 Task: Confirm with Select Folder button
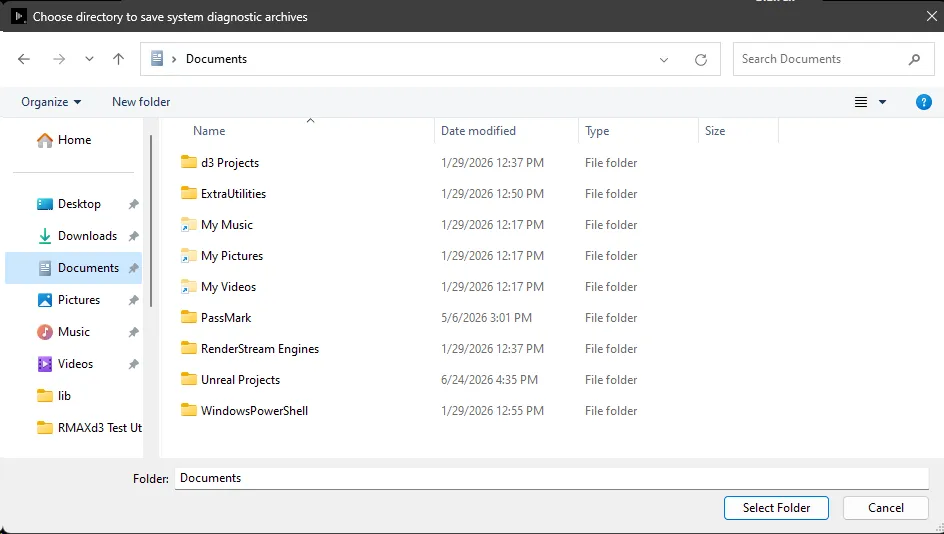coord(776,508)
